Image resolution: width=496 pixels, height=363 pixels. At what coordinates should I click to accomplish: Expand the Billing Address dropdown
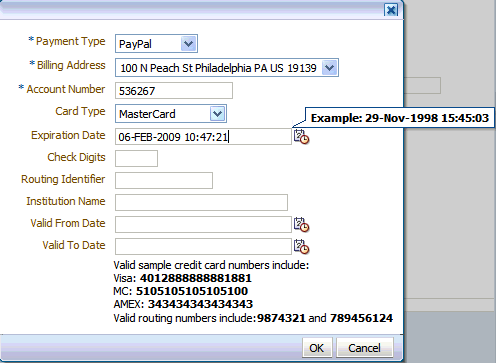point(329,68)
